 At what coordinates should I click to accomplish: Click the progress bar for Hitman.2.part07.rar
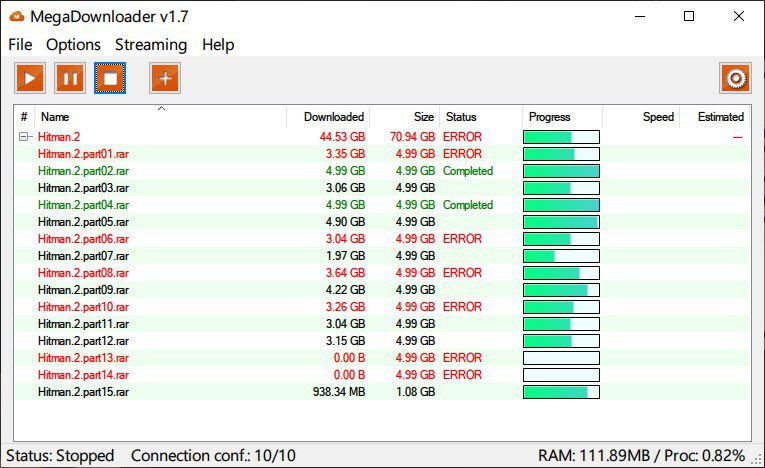click(x=561, y=256)
